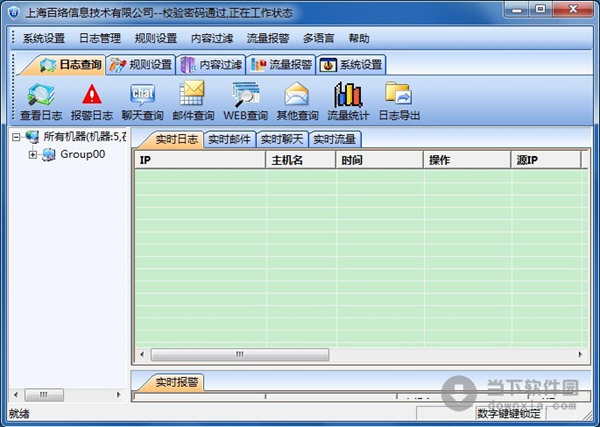Click tree panel scrollbar left arrow

pyautogui.click(x=15, y=394)
